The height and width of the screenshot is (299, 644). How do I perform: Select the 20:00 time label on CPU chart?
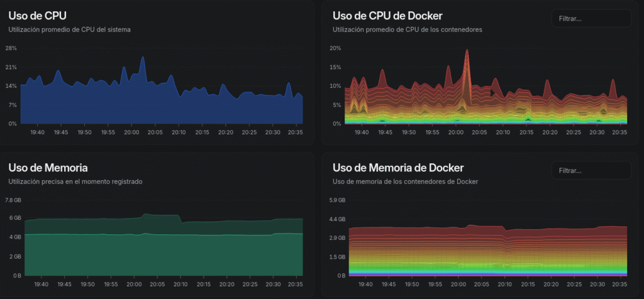(131, 133)
